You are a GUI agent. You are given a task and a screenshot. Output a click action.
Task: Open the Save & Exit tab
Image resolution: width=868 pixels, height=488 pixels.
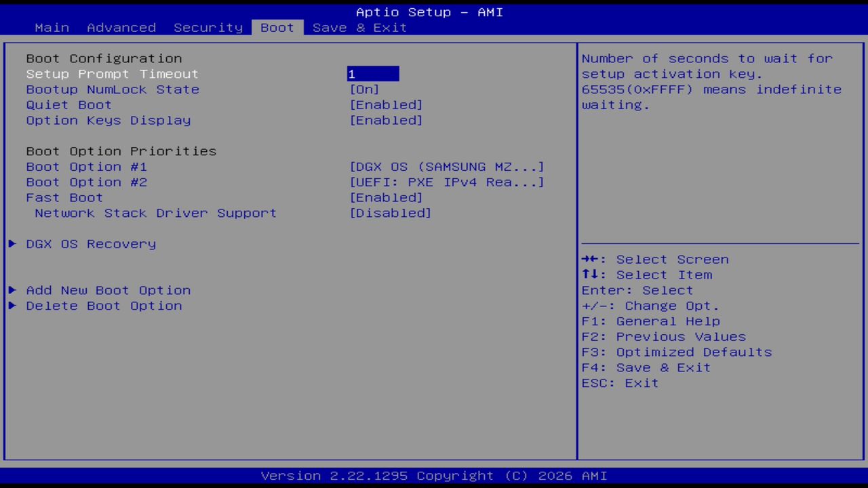click(x=360, y=28)
